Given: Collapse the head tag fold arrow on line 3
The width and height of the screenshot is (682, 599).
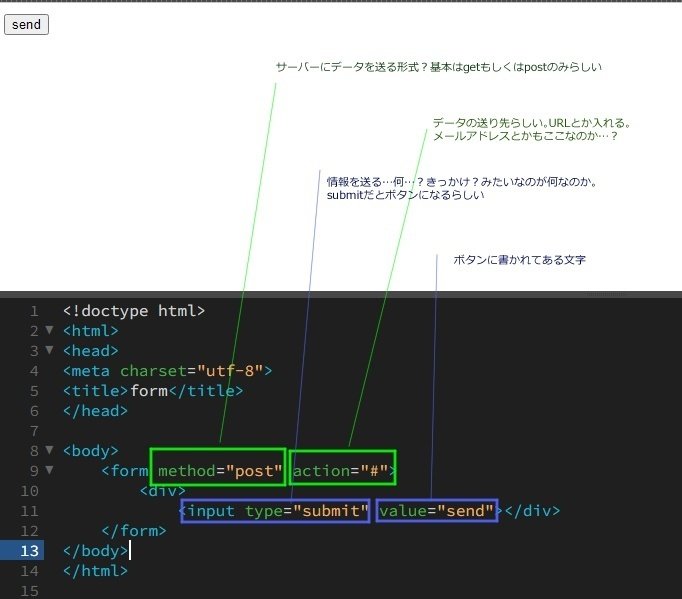Looking at the screenshot, I should click(50, 350).
